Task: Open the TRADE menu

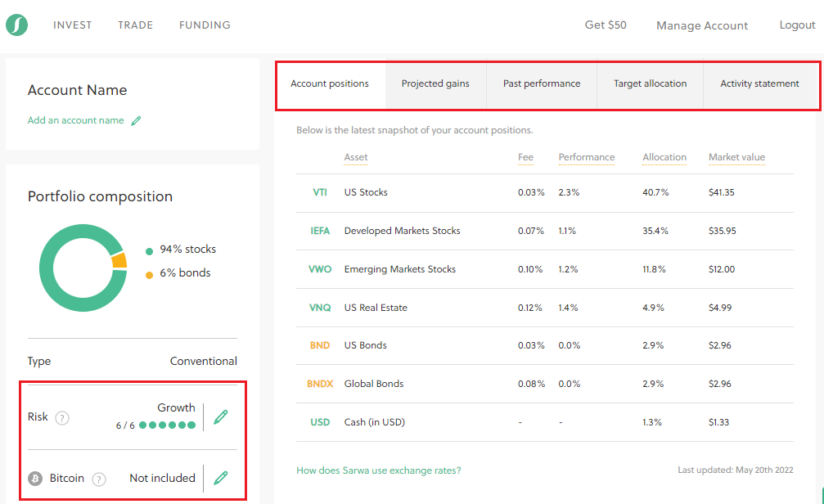Action: click(135, 25)
